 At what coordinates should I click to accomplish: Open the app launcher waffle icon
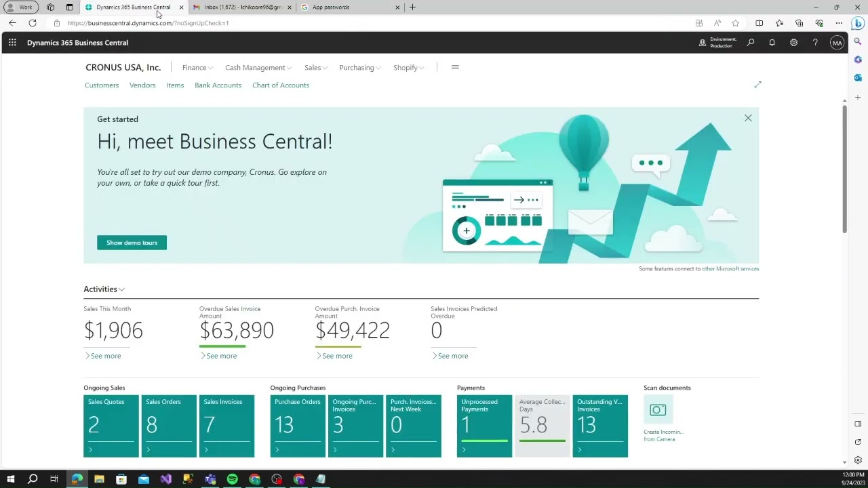point(12,43)
